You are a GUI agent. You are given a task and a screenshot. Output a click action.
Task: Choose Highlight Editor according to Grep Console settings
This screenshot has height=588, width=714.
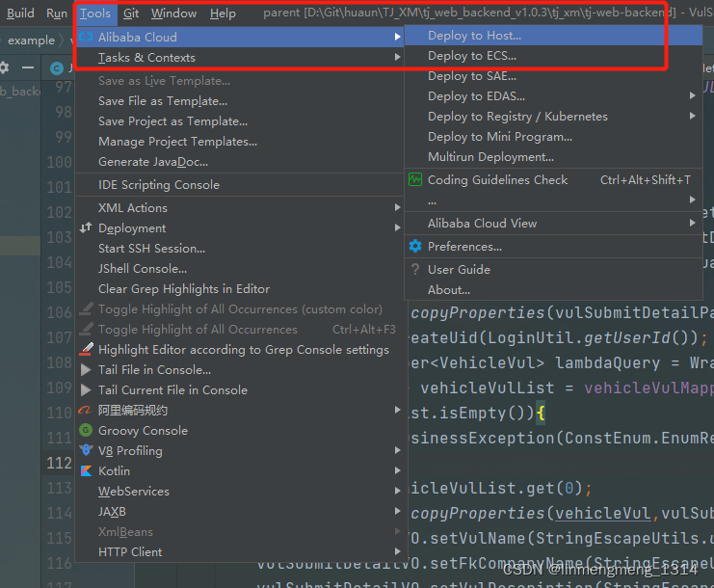point(240,350)
